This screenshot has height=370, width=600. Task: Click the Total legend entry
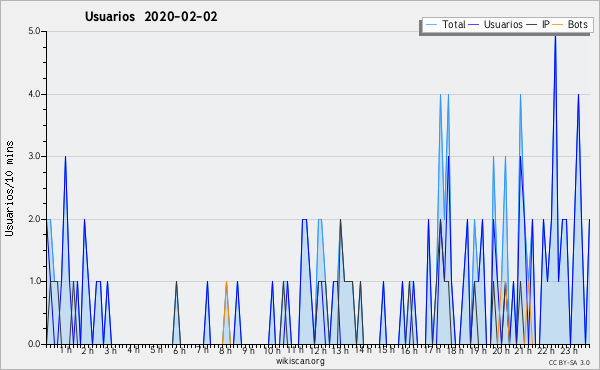pos(446,24)
